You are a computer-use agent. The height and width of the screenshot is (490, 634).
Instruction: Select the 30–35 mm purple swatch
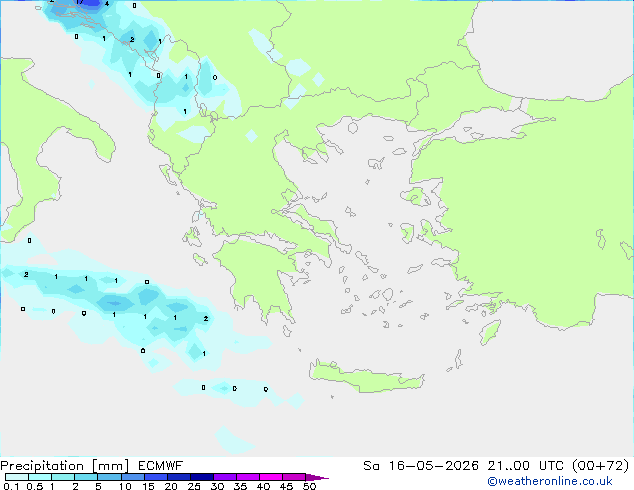tap(225, 477)
